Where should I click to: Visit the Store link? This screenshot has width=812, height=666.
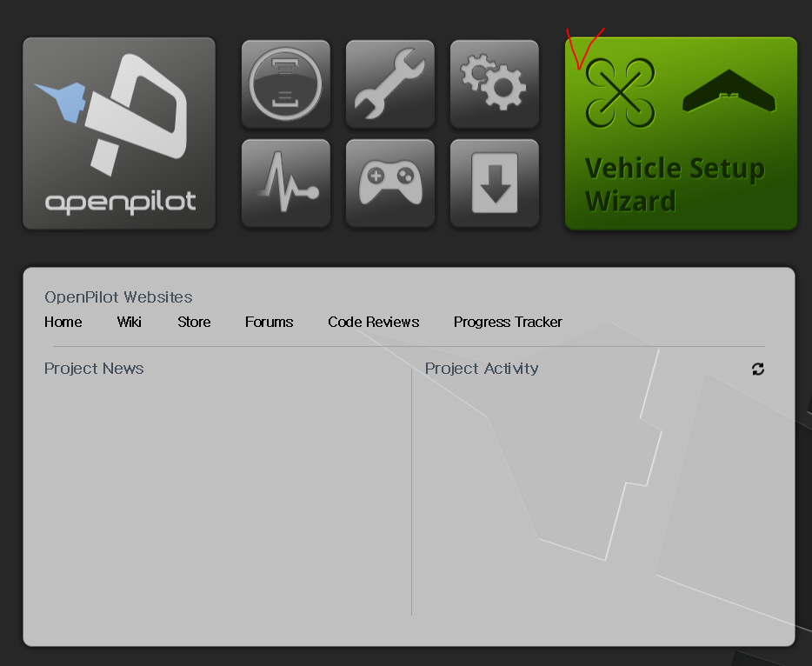pos(194,322)
